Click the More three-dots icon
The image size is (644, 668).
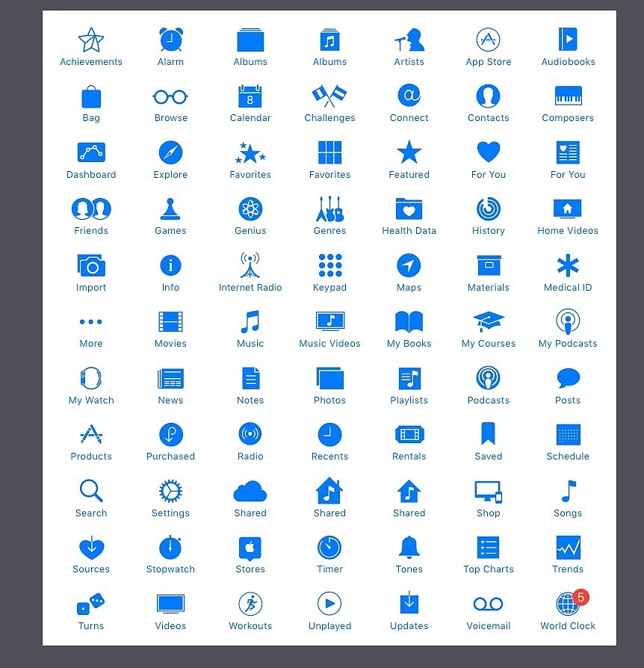[91, 321]
